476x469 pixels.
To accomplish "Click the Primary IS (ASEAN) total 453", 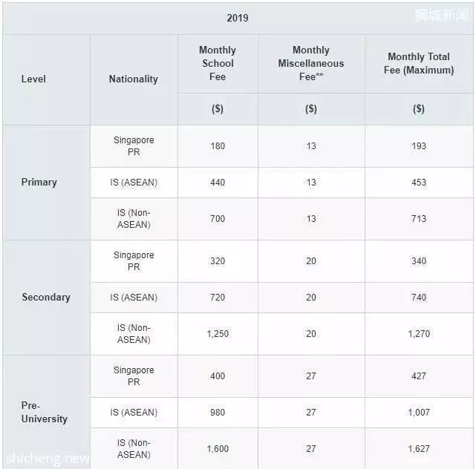I will (x=419, y=183).
